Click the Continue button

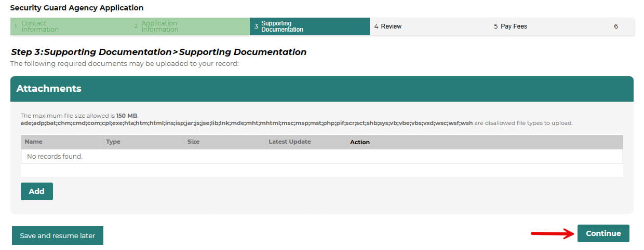(x=603, y=233)
